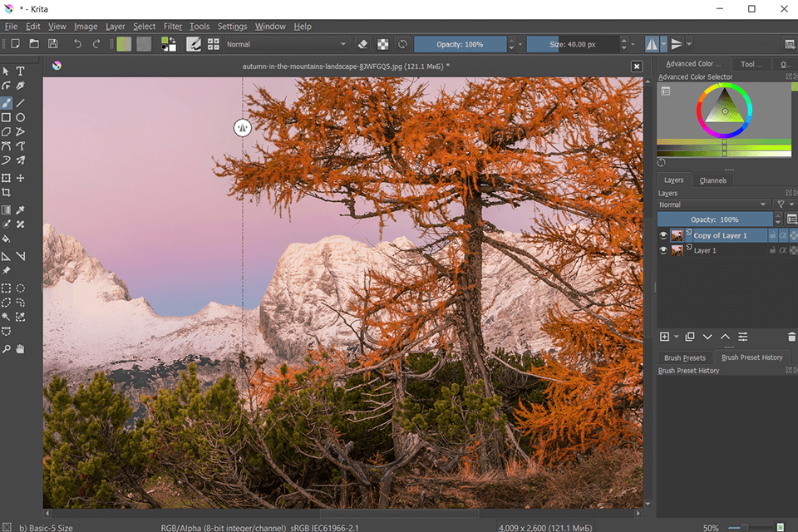Open an existing file from toolbar
Image resolution: width=798 pixels, height=532 pixels.
coord(33,44)
